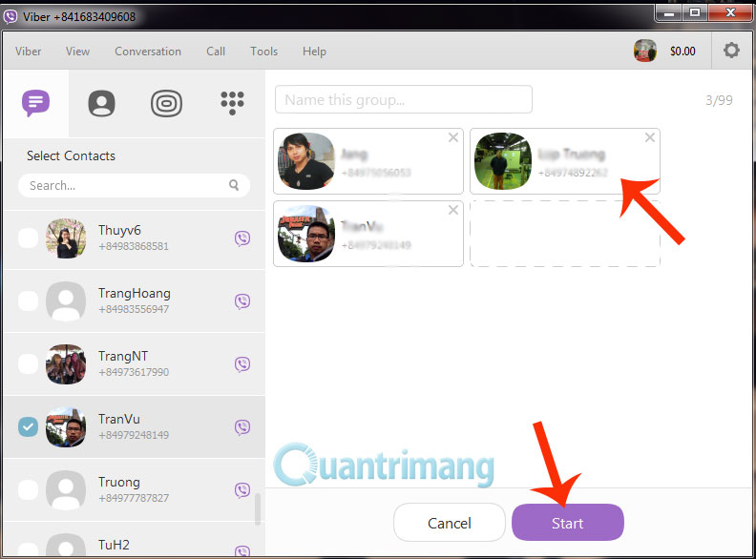Close the Viber window
Screen dimensions: 756x559
point(730,13)
